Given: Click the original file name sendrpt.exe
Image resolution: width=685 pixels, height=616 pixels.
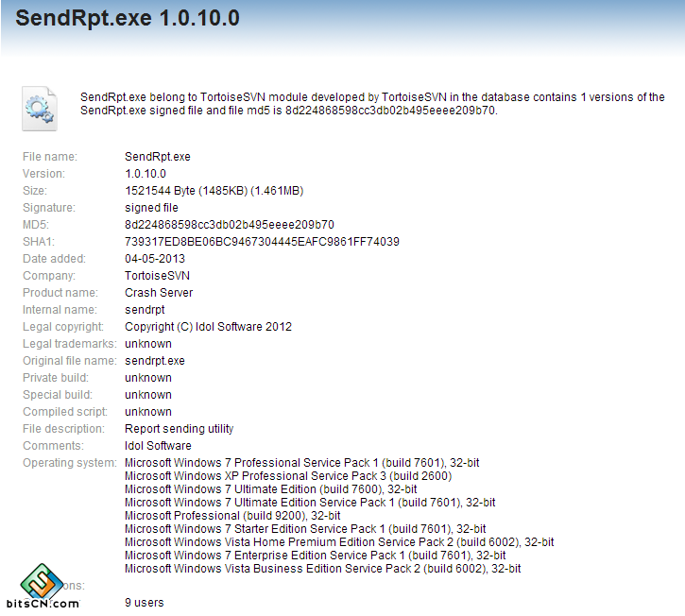Looking at the screenshot, I should (x=155, y=361).
